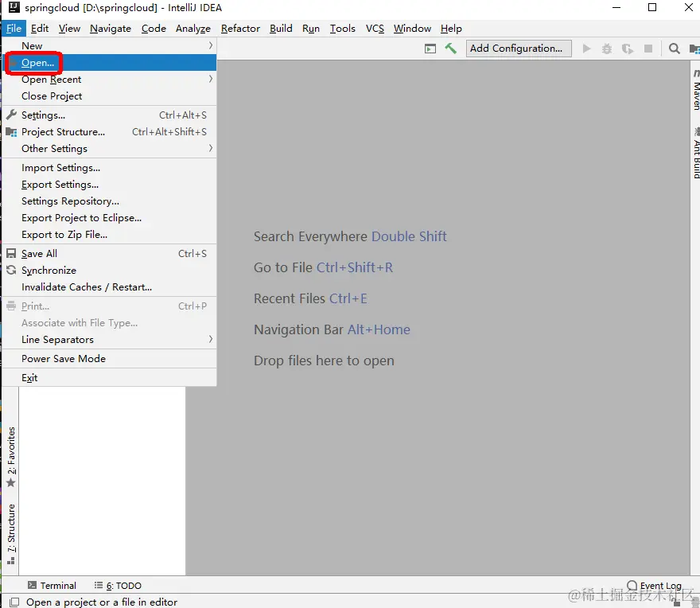The width and height of the screenshot is (700, 608).
Task: Expand Other Settings submenu
Action: [x=110, y=148]
